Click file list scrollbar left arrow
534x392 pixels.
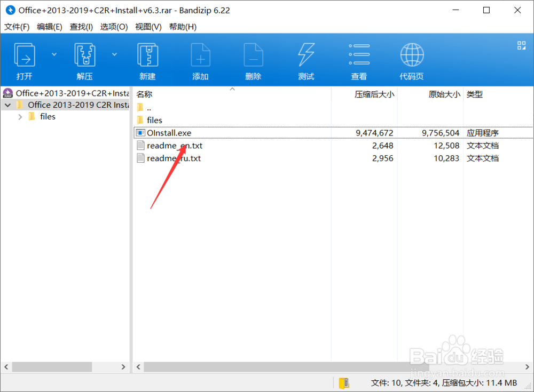pos(138,367)
